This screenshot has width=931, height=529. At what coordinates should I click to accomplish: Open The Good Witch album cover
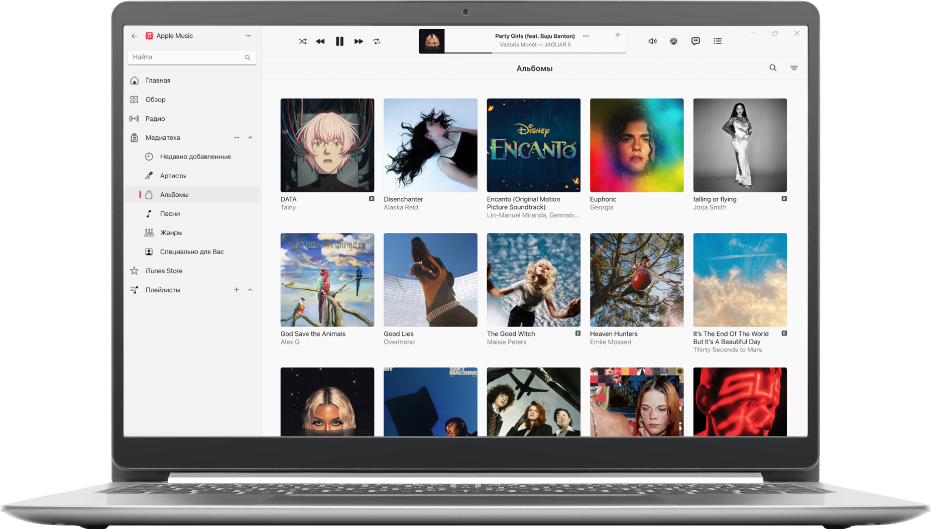tap(534, 280)
